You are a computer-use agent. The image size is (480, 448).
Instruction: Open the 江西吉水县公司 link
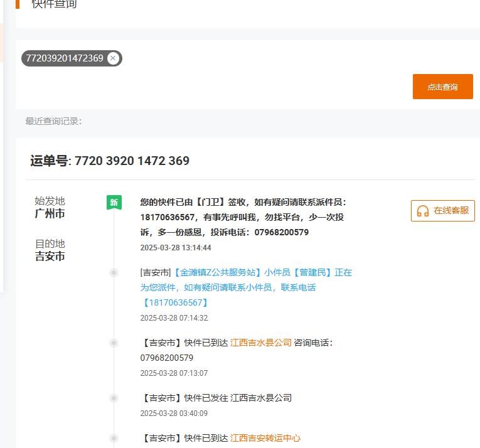(x=260, y=343)
